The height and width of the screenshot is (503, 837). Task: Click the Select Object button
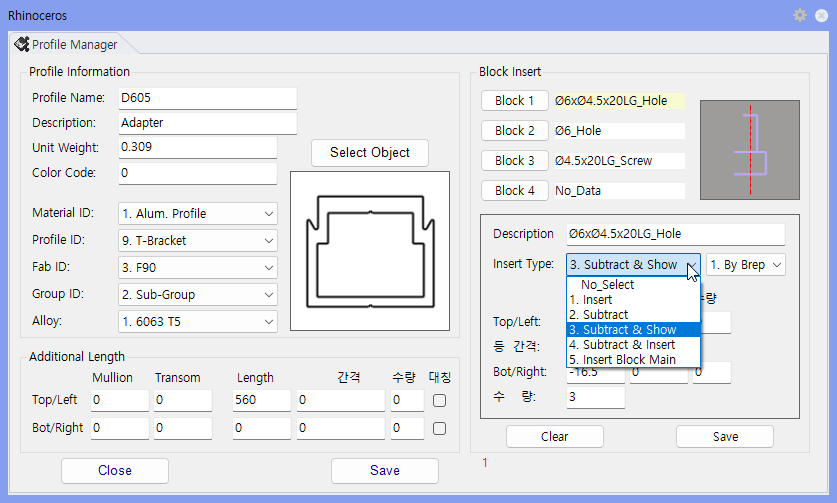click(370, 153)
